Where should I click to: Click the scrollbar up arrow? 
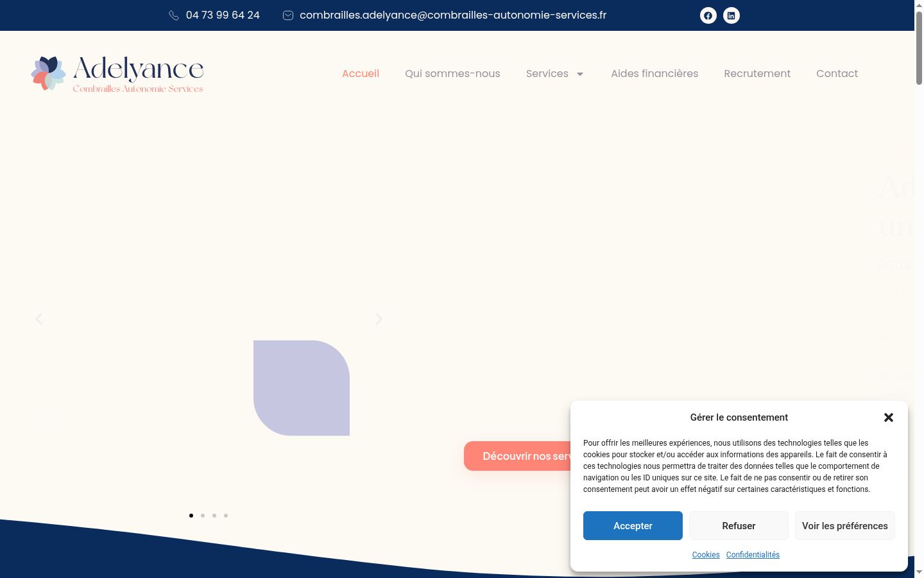[x=919, y=5]
